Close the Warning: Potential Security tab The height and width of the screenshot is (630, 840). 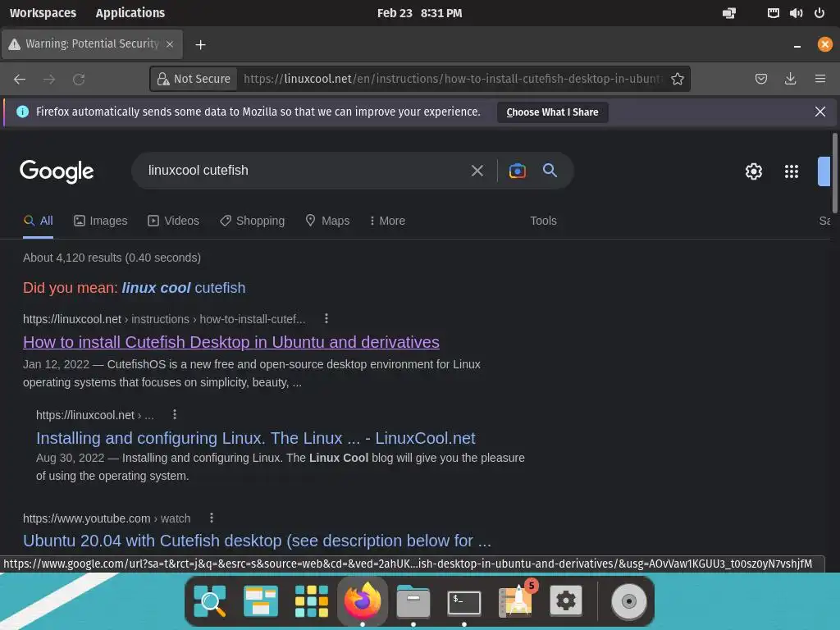(170, 44)
